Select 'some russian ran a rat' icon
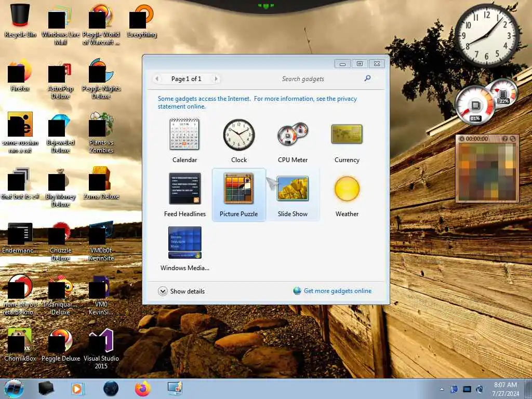The width and height of the screenshot is (532, 399). (x=20, y=134)
